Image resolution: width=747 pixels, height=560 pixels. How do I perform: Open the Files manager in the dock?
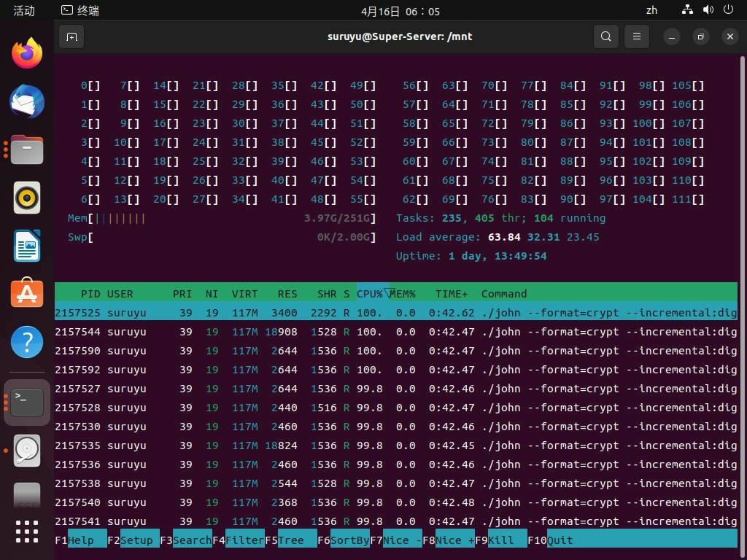(27, 149)
